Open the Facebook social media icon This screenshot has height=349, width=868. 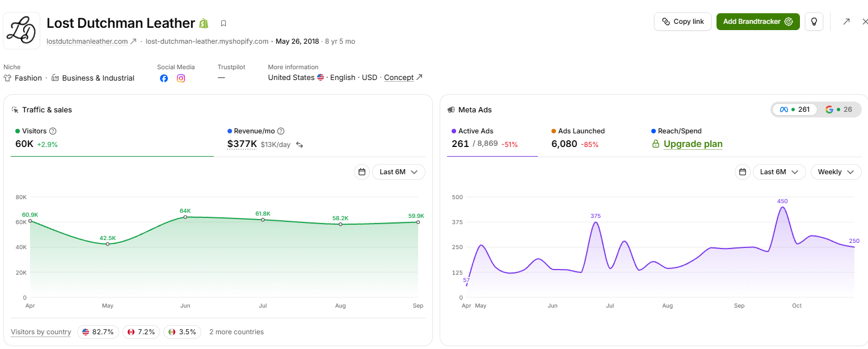[164, 78]
